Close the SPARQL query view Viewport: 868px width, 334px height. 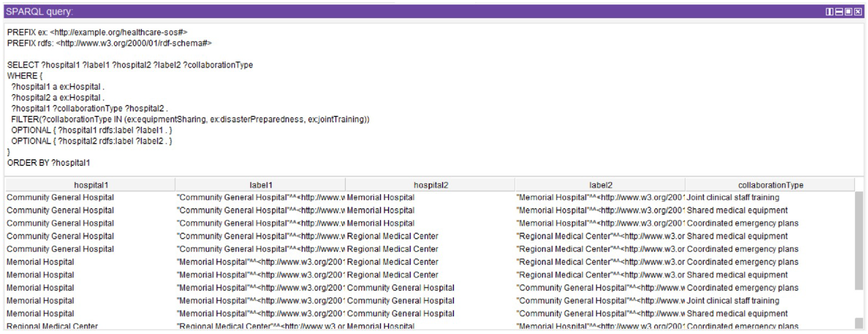pos(858,12)
